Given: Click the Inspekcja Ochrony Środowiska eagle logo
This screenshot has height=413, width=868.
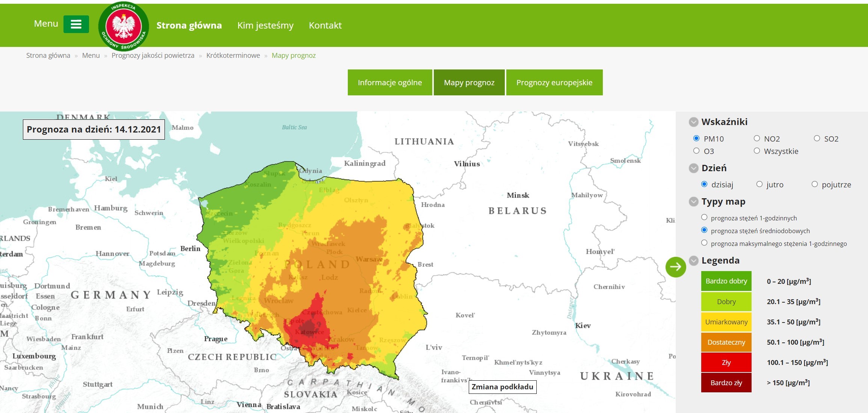Looking at the screenshot, I should [x=124, y=26].
